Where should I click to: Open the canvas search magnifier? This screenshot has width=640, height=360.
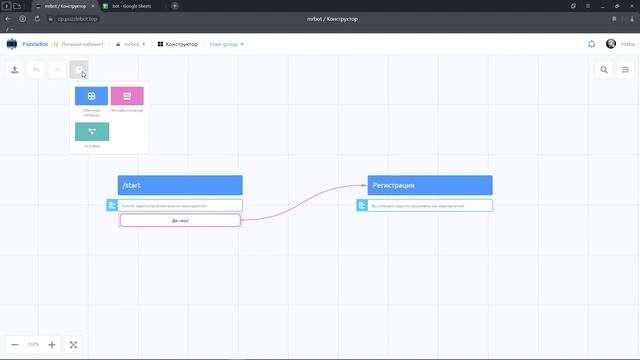pos(604,70)
